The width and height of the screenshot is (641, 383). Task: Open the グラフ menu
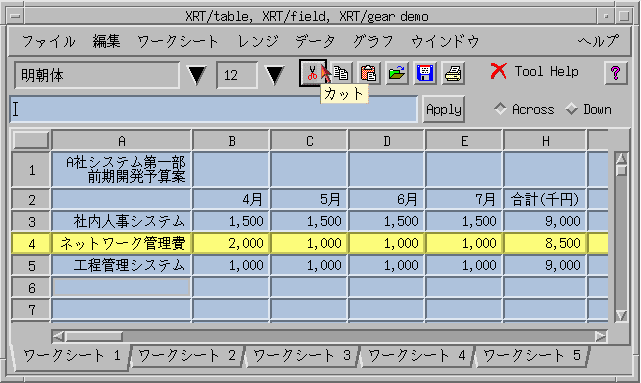[373, 41]
